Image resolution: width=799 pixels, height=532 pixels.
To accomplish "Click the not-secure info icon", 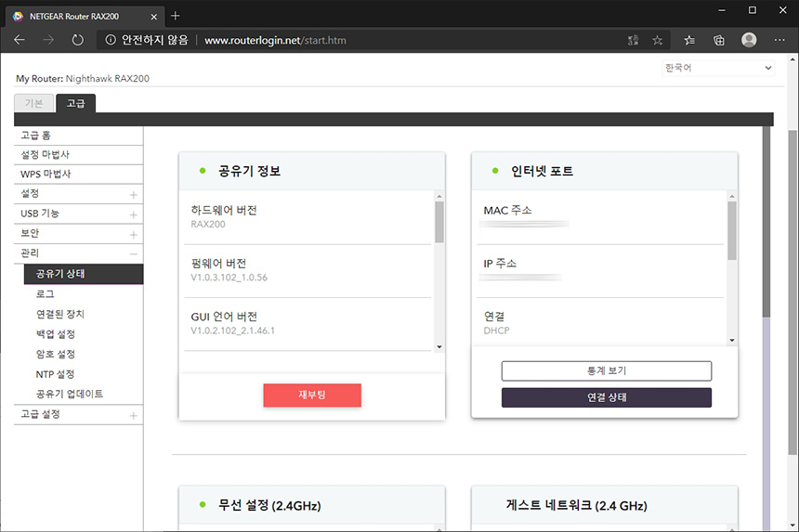I will (x=111, y=40).
